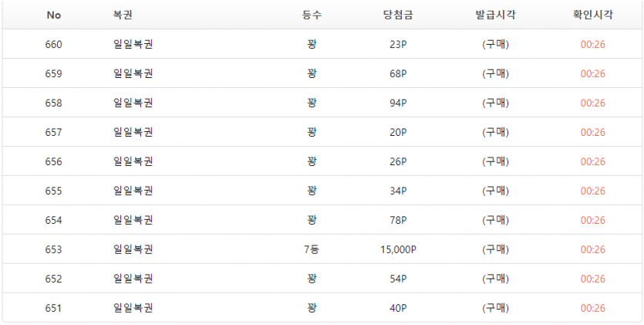Click 일일복권 in row 657

[133, 132]
